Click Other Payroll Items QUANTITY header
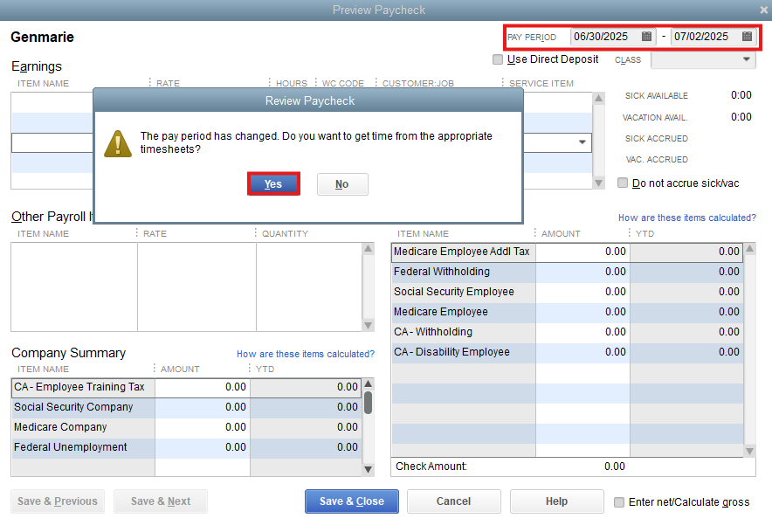 tap(285, 233)
